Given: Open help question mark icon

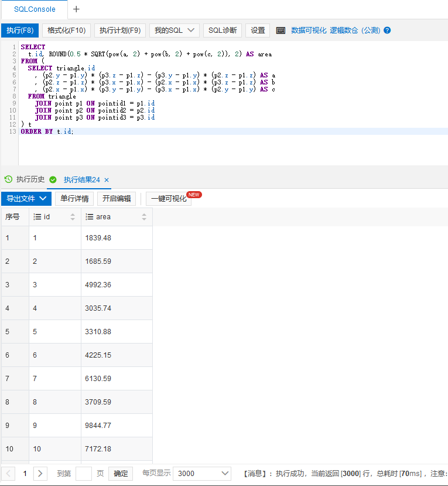Looking at the screenshot, I should (x=387, y=30).
